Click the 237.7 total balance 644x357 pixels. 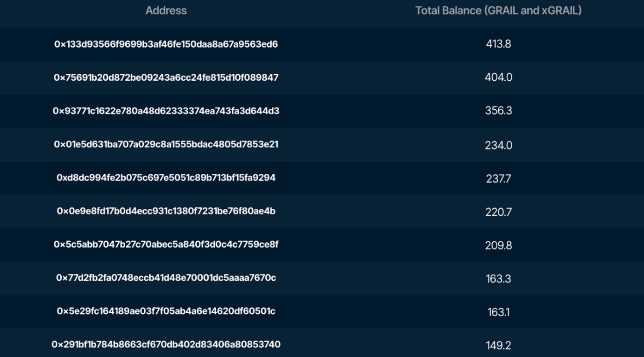pyautogui.click(x=498, y=179)
